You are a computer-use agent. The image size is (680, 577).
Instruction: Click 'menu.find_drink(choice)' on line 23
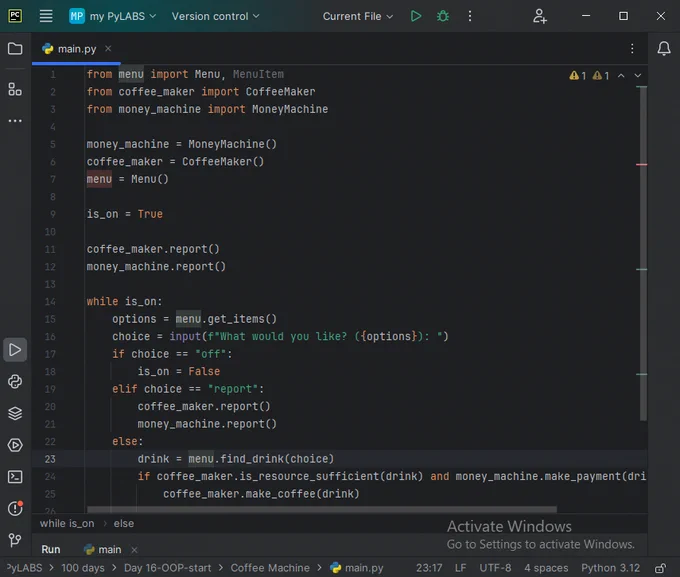pyautogui.click(x=261, y=459)
